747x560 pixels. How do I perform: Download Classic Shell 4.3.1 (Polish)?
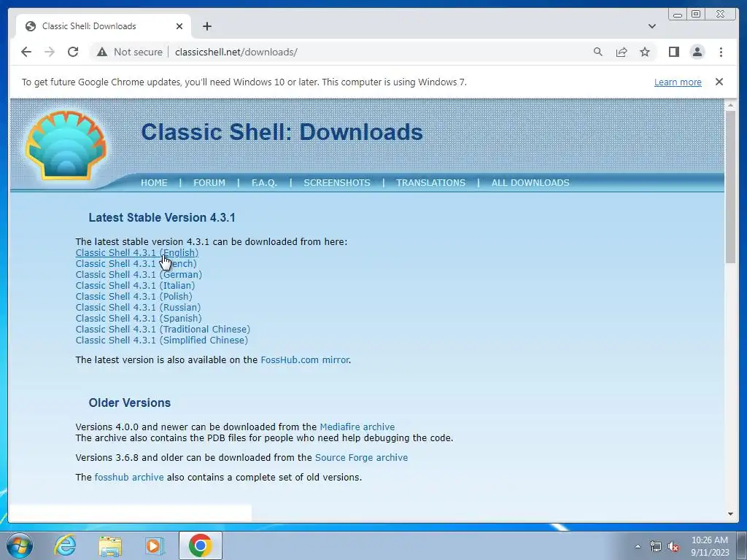coord(134,297)
